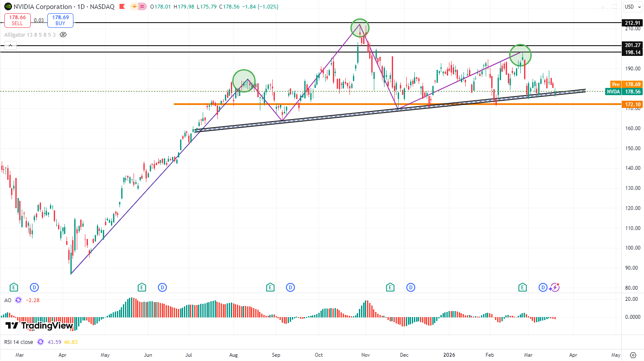Click the pink approximate-data indicator icon
This screenshot has width=644, height=361.
[142, 6]
